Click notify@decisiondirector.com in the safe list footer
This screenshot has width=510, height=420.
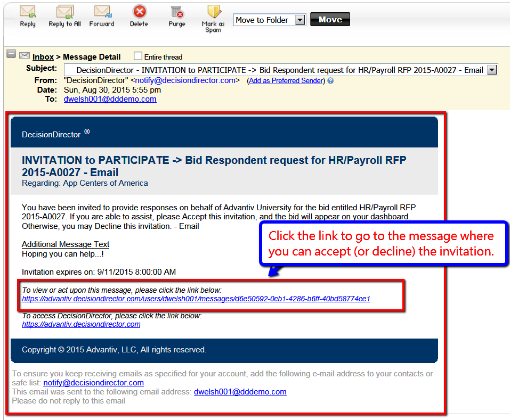(x=94, y=383)
